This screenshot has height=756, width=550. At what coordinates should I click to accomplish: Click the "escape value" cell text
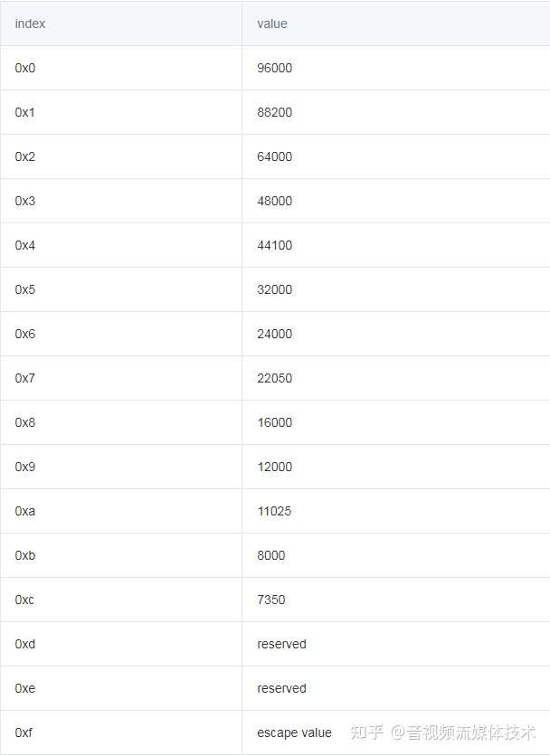(x=294, y=732)
